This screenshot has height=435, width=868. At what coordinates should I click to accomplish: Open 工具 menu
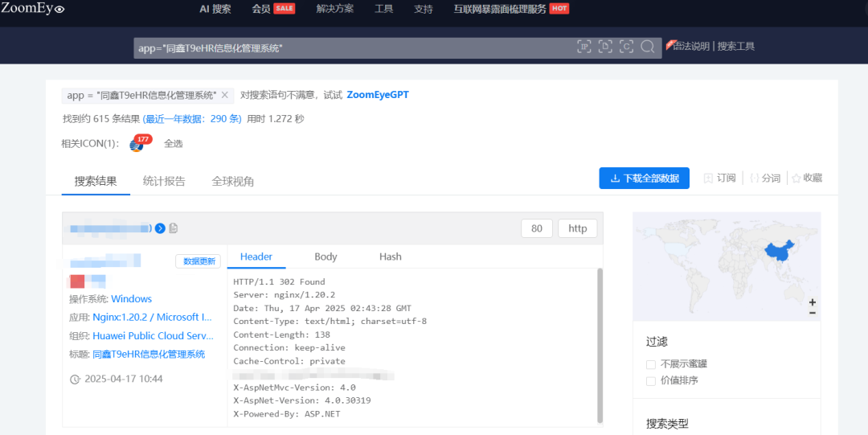tap(383, 9)
